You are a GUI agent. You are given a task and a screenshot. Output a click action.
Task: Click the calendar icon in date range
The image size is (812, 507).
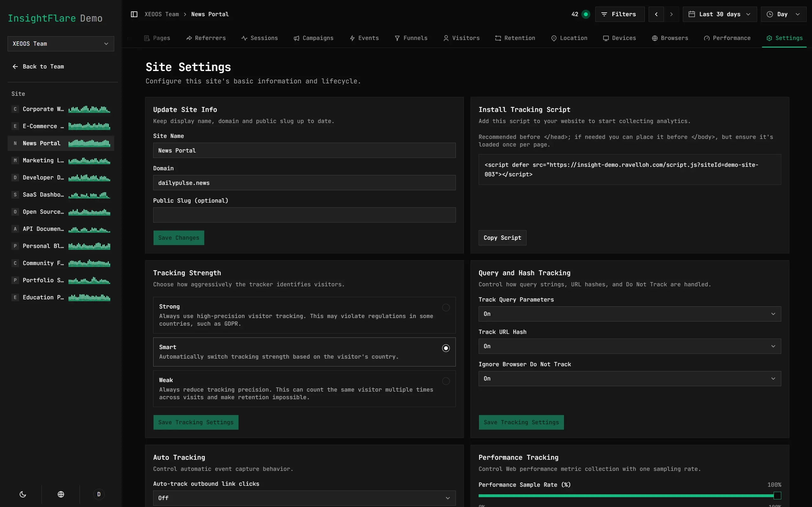691,14
